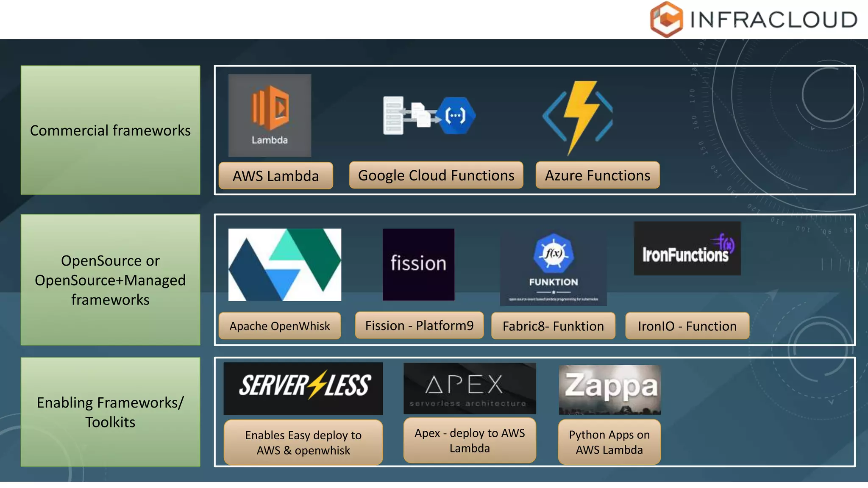The image size is (868, 488).
Task: Click Python Apps on AWS Lambda label
Action: 609,442
